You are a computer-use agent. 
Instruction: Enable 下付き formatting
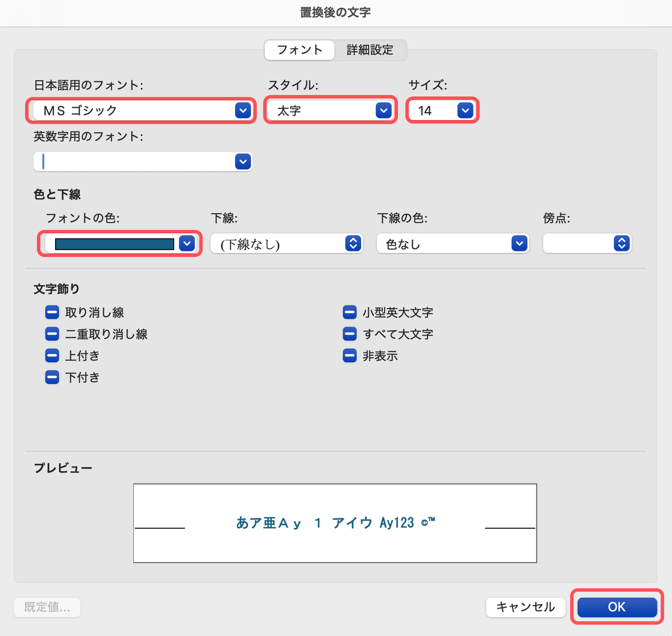coord(52,377)
